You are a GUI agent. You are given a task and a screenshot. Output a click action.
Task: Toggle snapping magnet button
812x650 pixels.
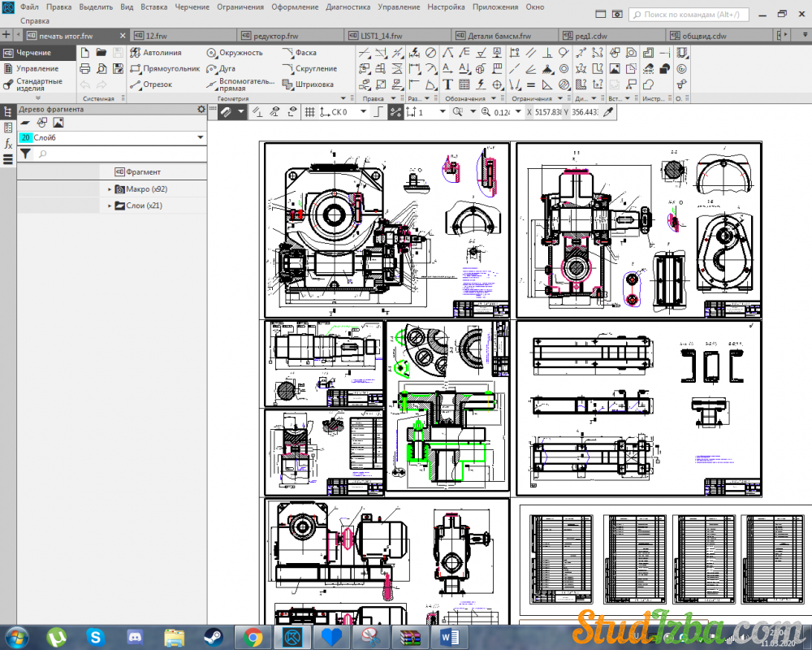coord(225,112)
